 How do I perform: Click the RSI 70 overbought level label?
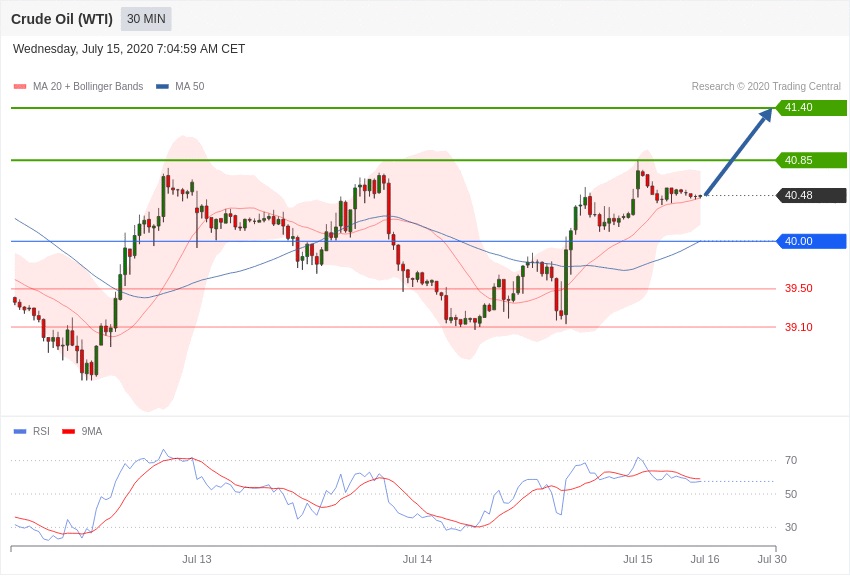(x=791, y=461)
